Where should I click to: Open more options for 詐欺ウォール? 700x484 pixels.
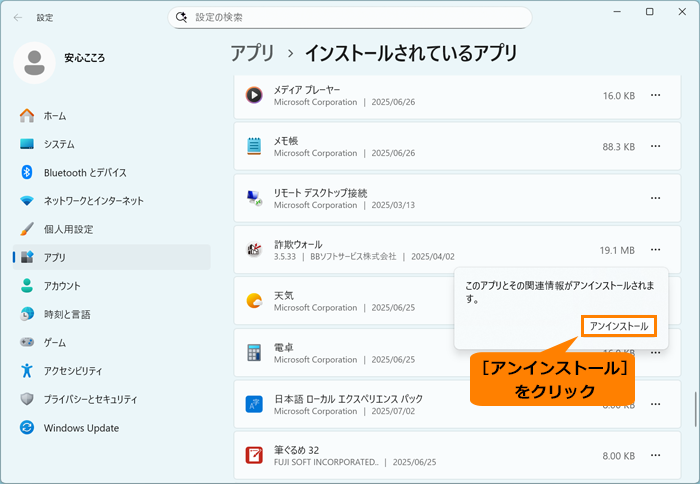(655, 250)
